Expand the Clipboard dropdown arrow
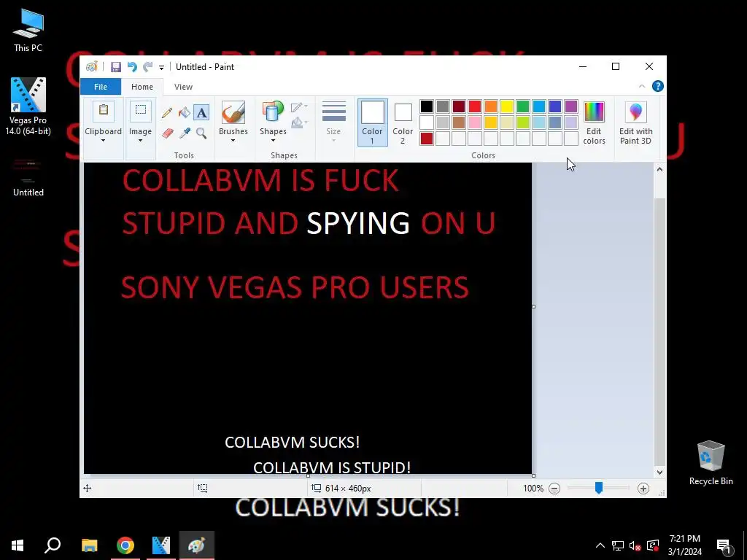747x560 pixels. [103, 141]
